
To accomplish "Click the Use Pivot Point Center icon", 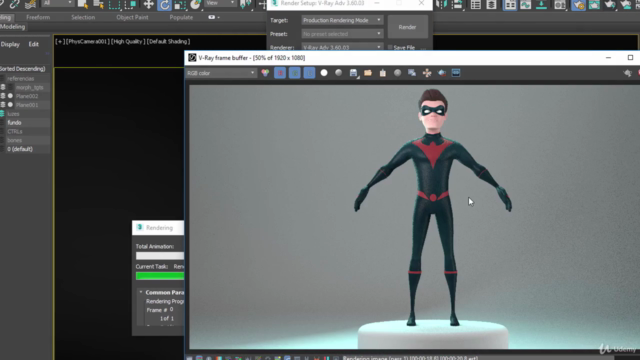I will point(246,4).
